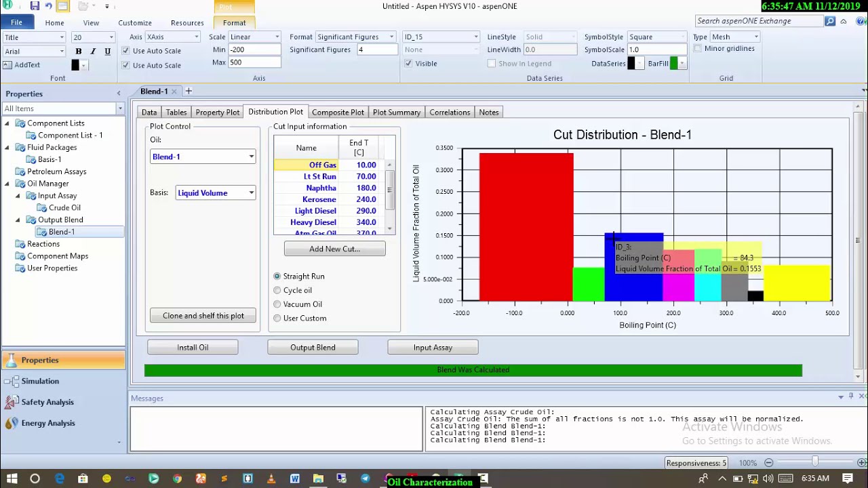This screenshot has height=488, width=868.
Task: Click the AddText tool
Action: (x=22, y=65)
